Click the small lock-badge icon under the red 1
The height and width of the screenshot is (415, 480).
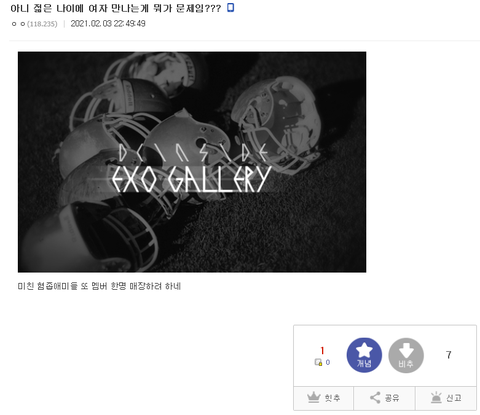pyautogui.click(x=318, y=362)
